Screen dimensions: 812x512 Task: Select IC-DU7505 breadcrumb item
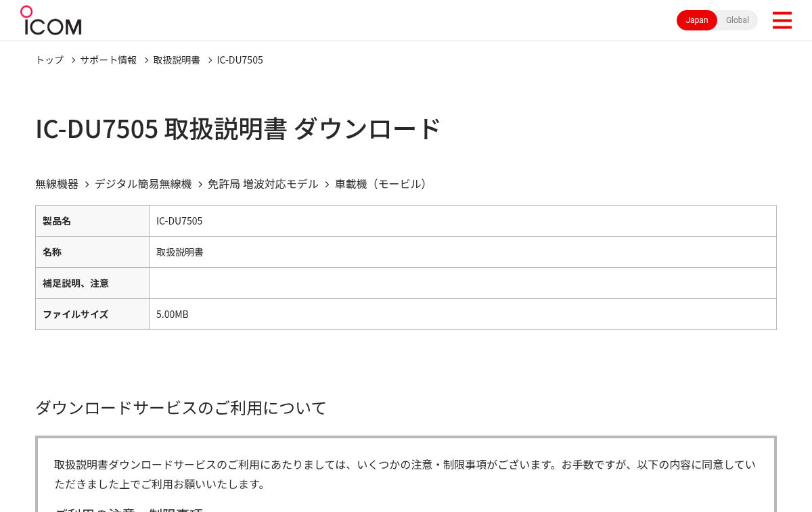(x=240, y=60)
